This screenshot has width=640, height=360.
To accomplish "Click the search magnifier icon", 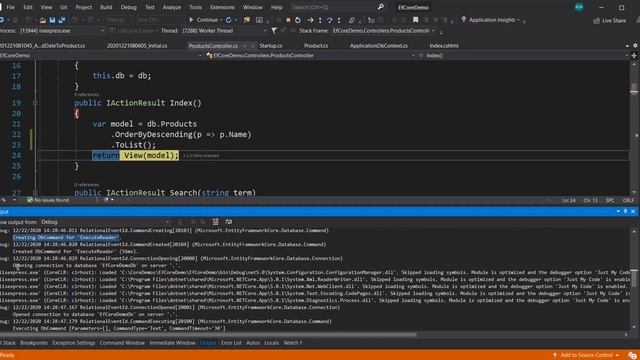I will [380, 7].
